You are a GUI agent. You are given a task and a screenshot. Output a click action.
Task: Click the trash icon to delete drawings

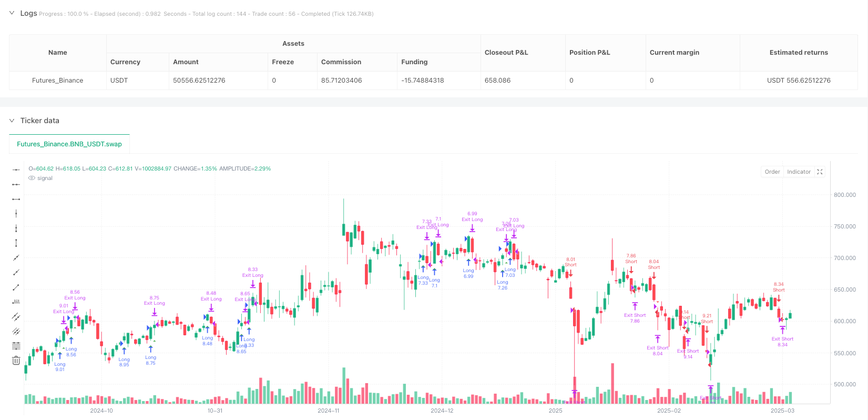pyautogui.click(x=16, y=361)
